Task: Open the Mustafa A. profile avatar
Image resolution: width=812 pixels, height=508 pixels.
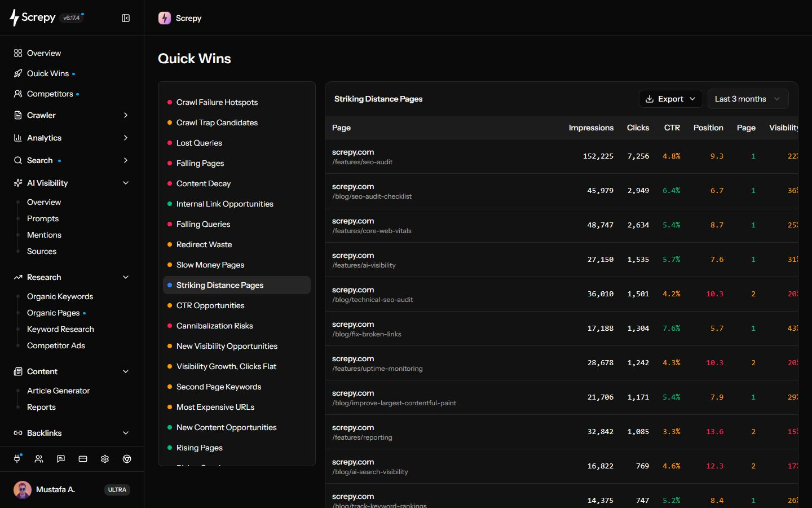Action: [x=23, y=489]
